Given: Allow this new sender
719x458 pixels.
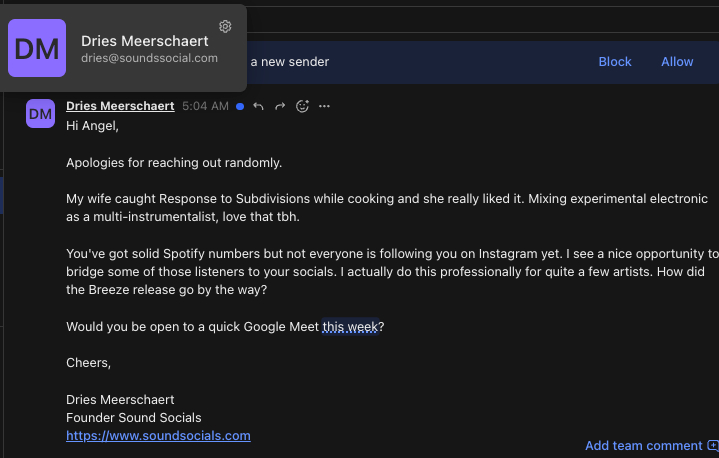Looking at the screenshot, I should [677, 62].
